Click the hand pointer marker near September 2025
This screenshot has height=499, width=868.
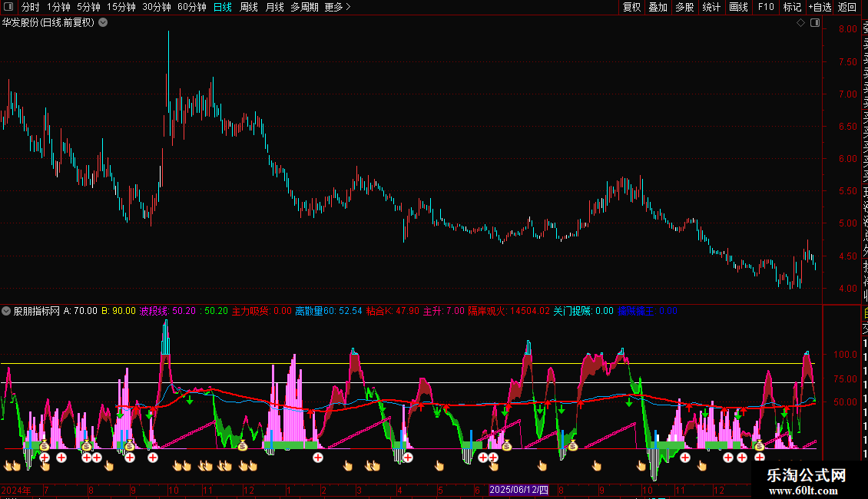pyautogui.click(x=597, y=466)
